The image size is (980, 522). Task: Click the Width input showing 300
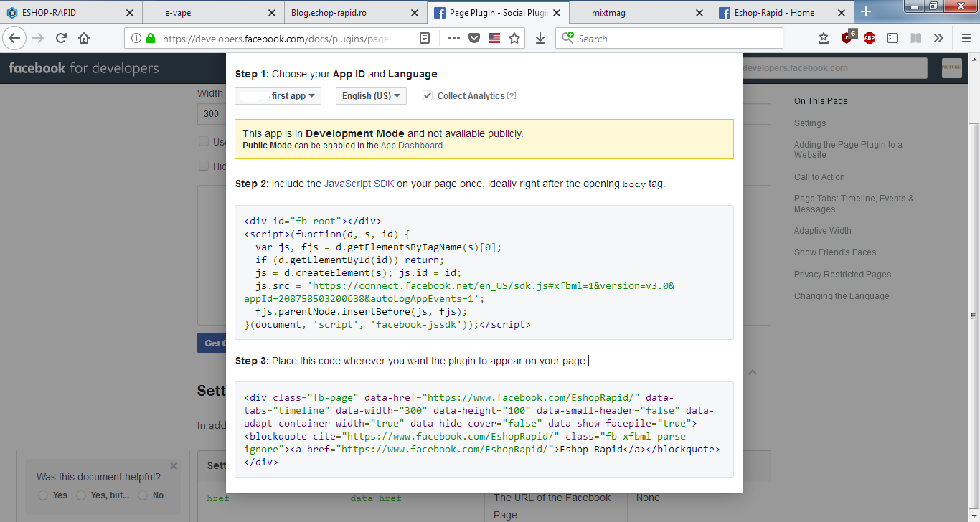212,114
